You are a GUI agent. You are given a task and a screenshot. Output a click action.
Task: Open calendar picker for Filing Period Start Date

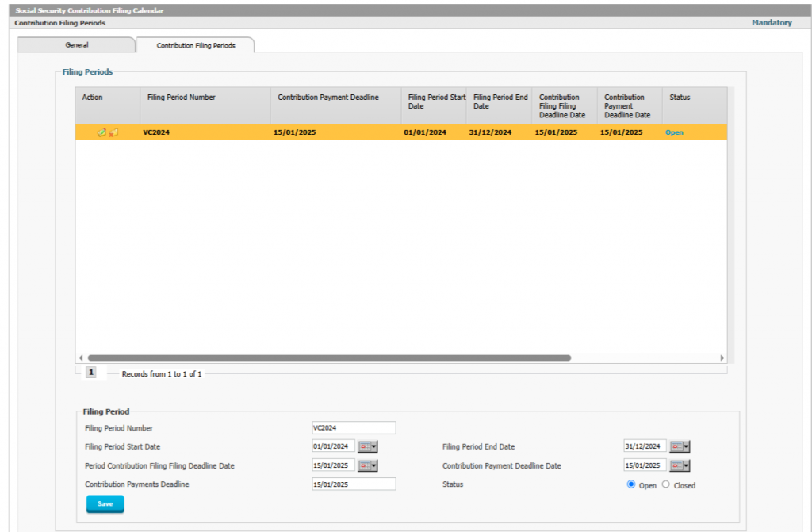[367, 446]
